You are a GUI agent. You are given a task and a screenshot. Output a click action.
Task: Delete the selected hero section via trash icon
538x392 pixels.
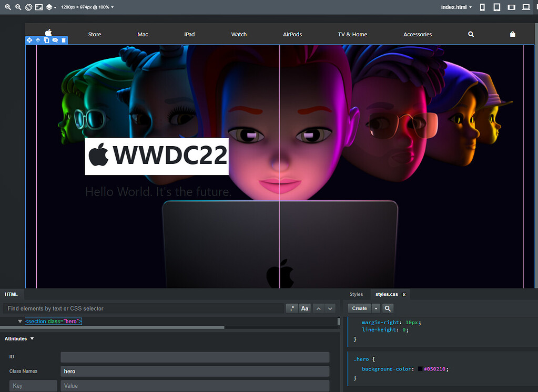pos(64,40)
